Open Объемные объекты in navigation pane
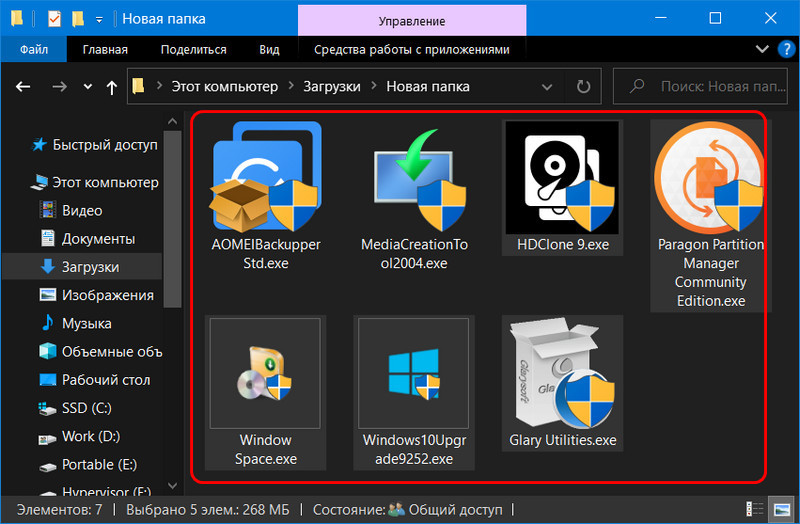The height and width of the screenshot is (524, 800). [x=101, y=351]
